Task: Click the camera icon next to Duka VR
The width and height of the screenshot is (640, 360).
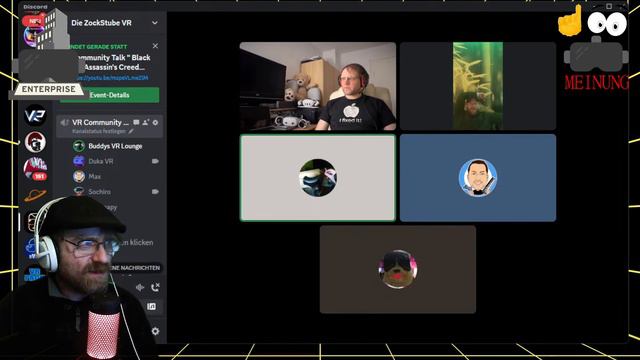Action: coord(155,161)
